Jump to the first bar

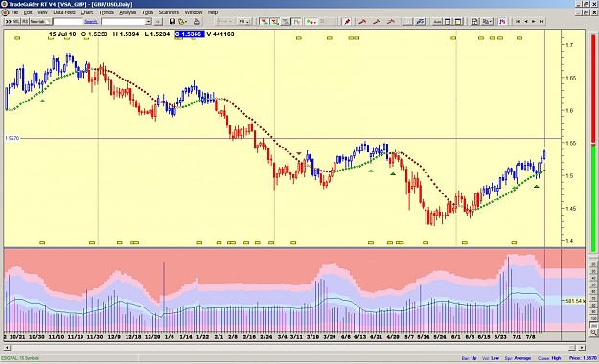[518, 22]
